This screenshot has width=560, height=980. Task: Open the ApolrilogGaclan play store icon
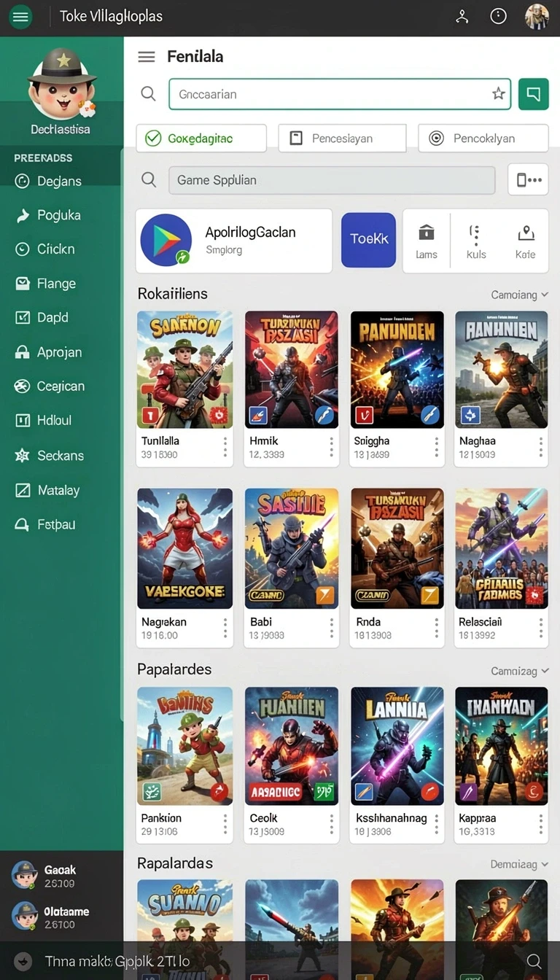166,239
